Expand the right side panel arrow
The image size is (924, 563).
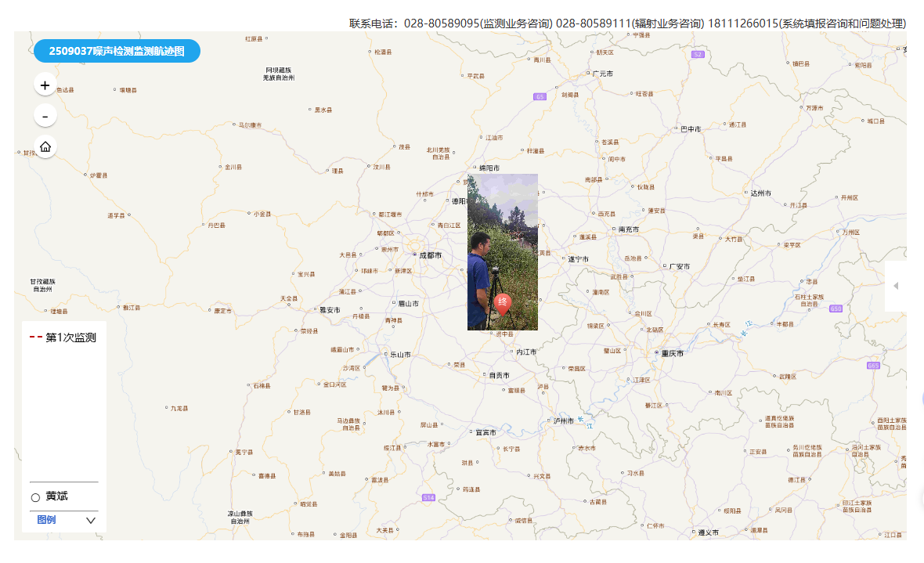point(896,286)
